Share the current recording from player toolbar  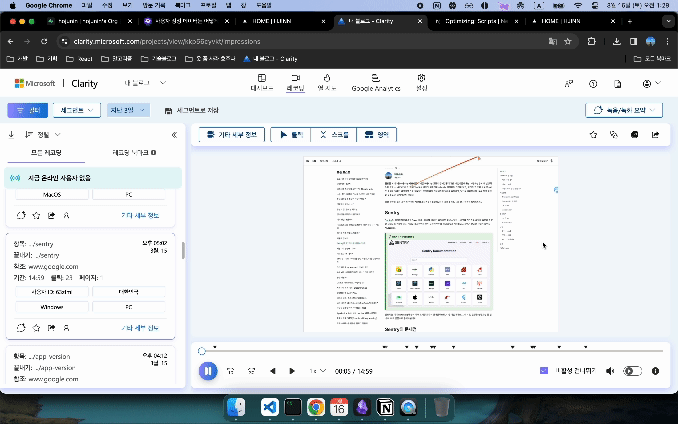[655, 135]
